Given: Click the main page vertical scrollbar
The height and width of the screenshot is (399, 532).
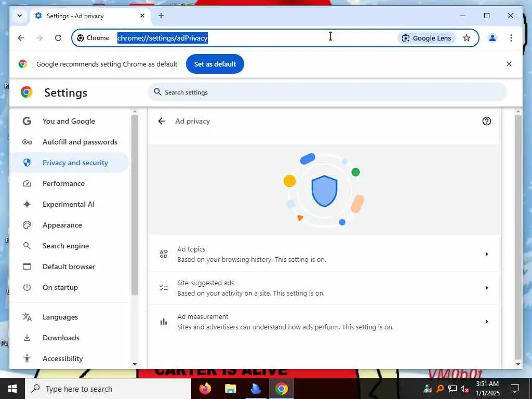Looking at the screenshot, I should pos(518,237).
